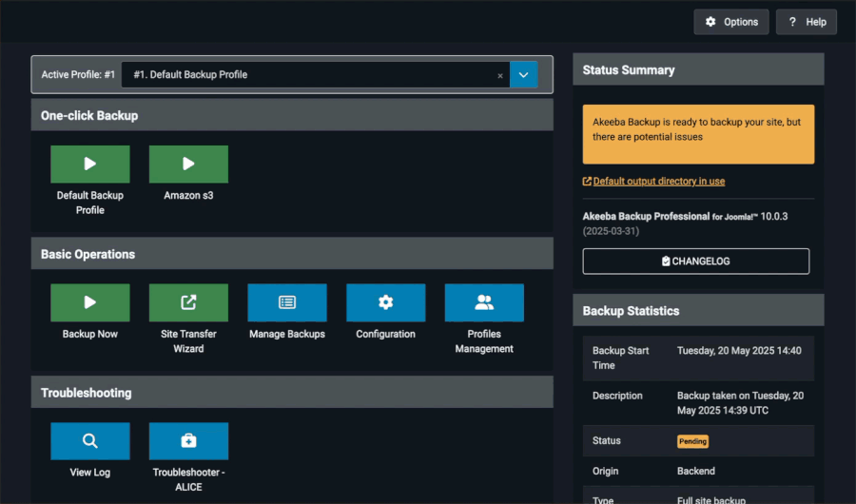Open the Help button
This screenshot has width=856, height=504.
tap(807, 22)
